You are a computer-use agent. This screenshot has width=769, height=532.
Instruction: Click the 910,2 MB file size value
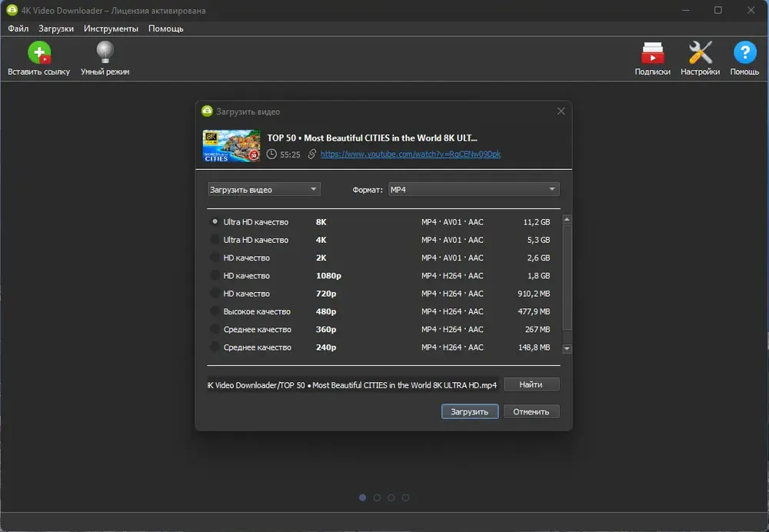tap(534, 294)
